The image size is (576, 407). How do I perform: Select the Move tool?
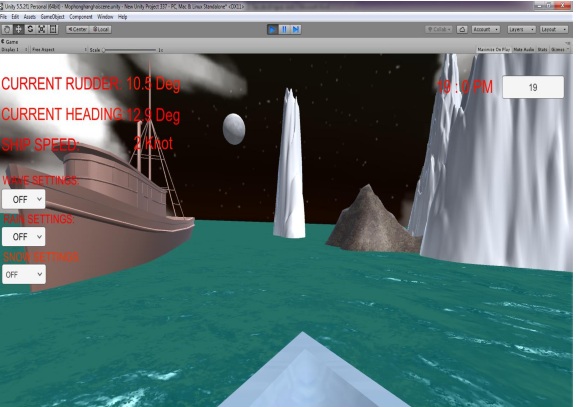(18, 29)
